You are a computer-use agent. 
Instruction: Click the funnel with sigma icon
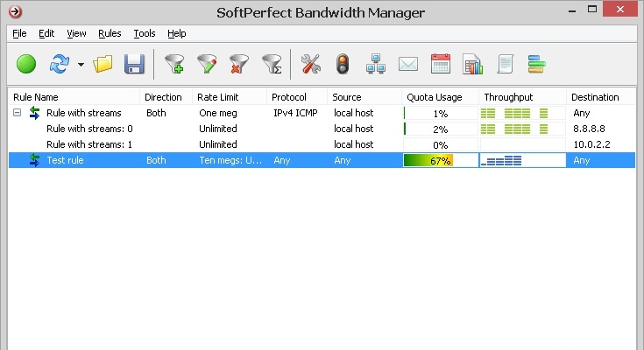click(272, 65)
